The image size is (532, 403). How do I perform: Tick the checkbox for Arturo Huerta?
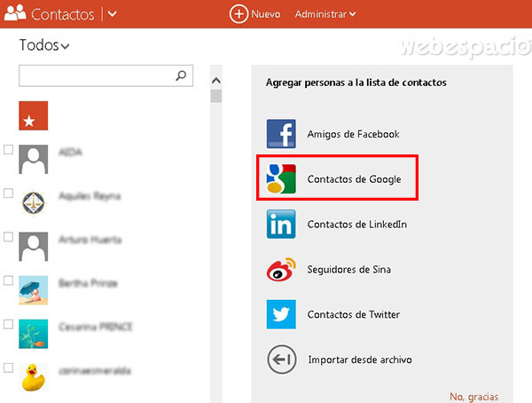coord(8,236)
